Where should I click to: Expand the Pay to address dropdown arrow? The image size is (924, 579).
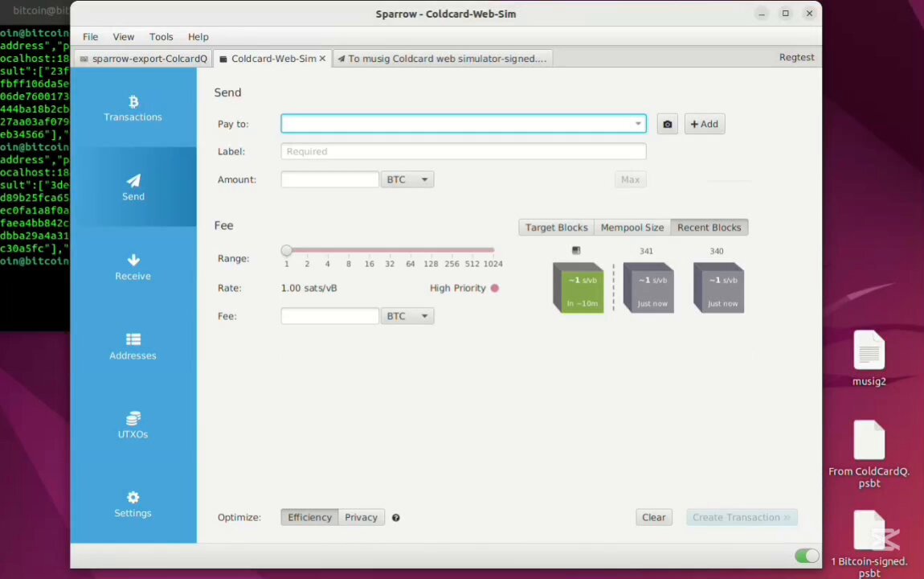tap(638, 124)
